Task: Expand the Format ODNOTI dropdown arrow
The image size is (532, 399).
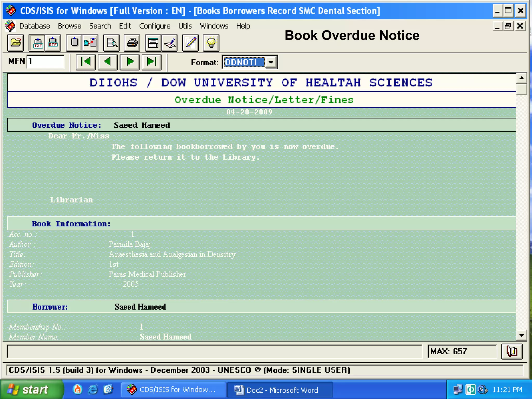Action: (271, 62)
